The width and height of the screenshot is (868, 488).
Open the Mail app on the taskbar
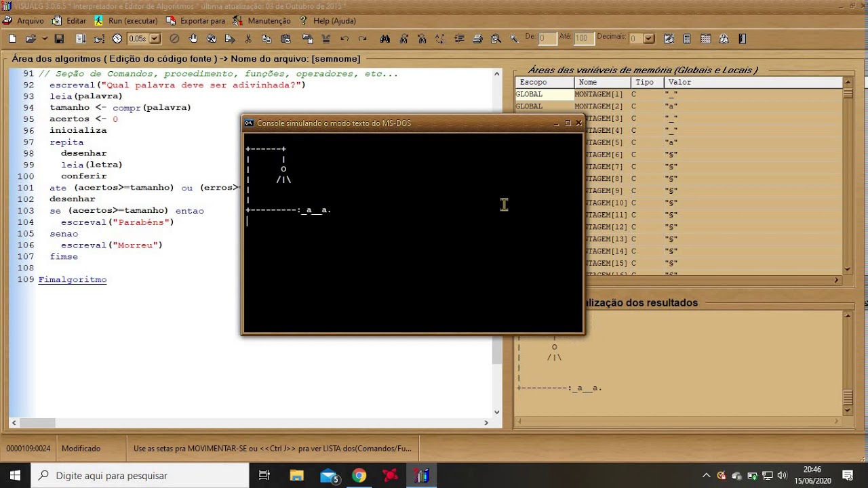[x=329, y=475]
